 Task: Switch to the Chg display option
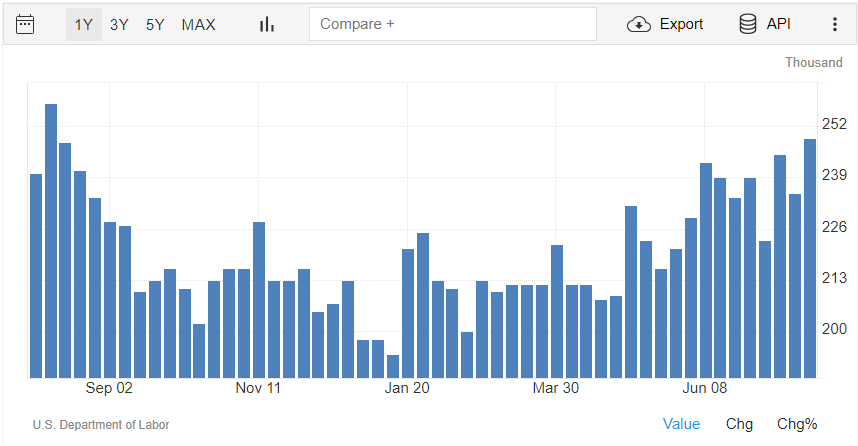pyautogui.click(x=739, y=424)
